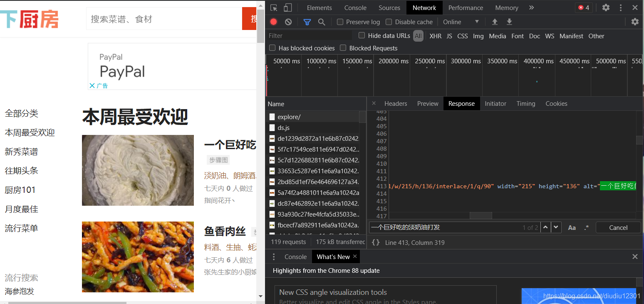Open the Performance panel
This screenshot has height=304, width=644.
(x=466, y=7)
